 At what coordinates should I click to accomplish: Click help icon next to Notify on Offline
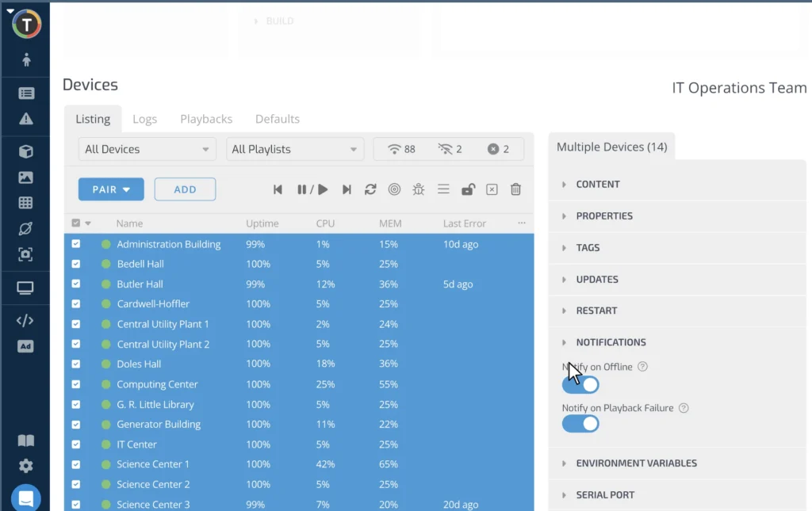(x=642, y=367)
